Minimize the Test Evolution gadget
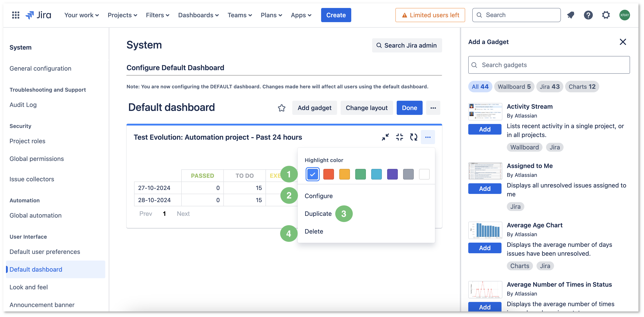 pos(385,137)
